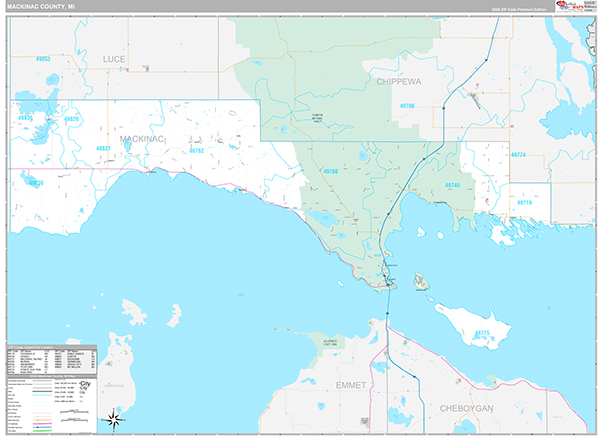Click the blue interstate swatch in legend
This screenshot has height=436, width=600.
(42, 427)
